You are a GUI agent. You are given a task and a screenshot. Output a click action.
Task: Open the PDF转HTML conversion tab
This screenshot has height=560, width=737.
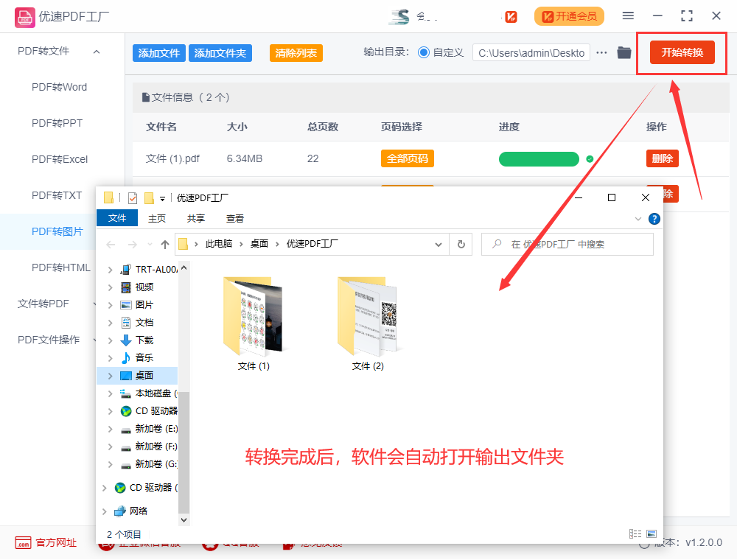pos(61,267)
